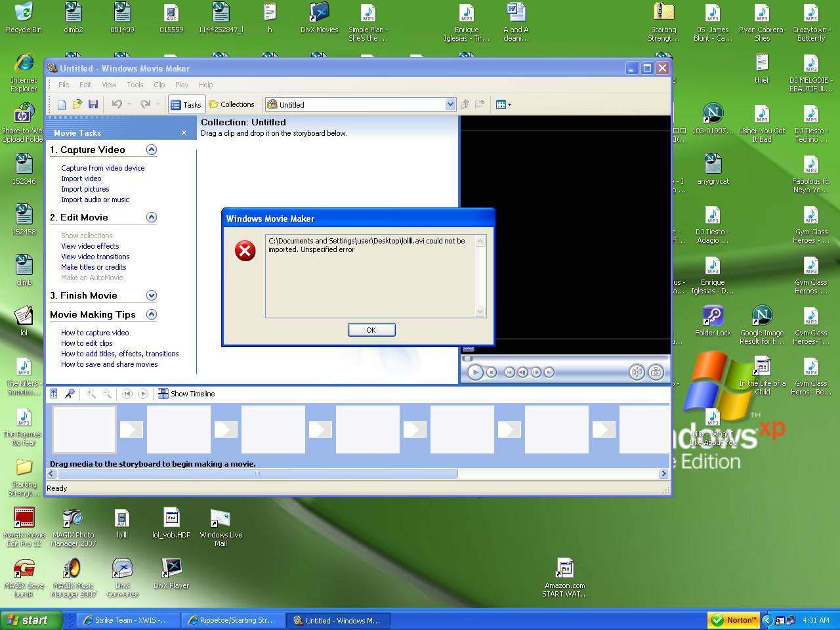Screen dimensions: 840x630
Task: Click the Take Picture camera icon
Action: [656, 372]
